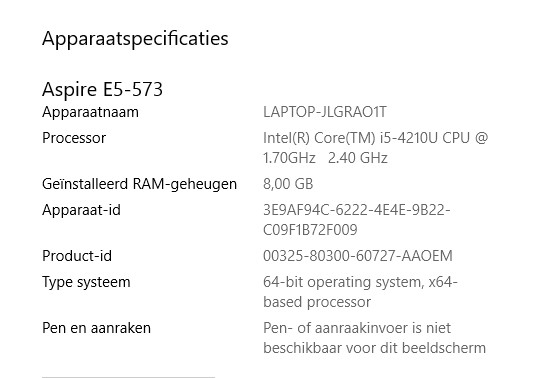Click the C09F1B72F009 id continuation
The height and width of the screenshot is (378, 537).
coord(310,230)
